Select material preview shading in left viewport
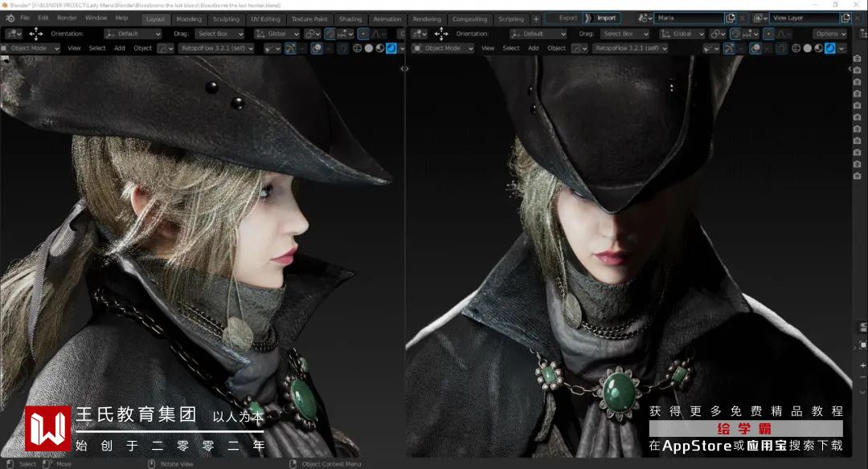The width and height of the screenshot is (868, 469). (x=379, y=49)
